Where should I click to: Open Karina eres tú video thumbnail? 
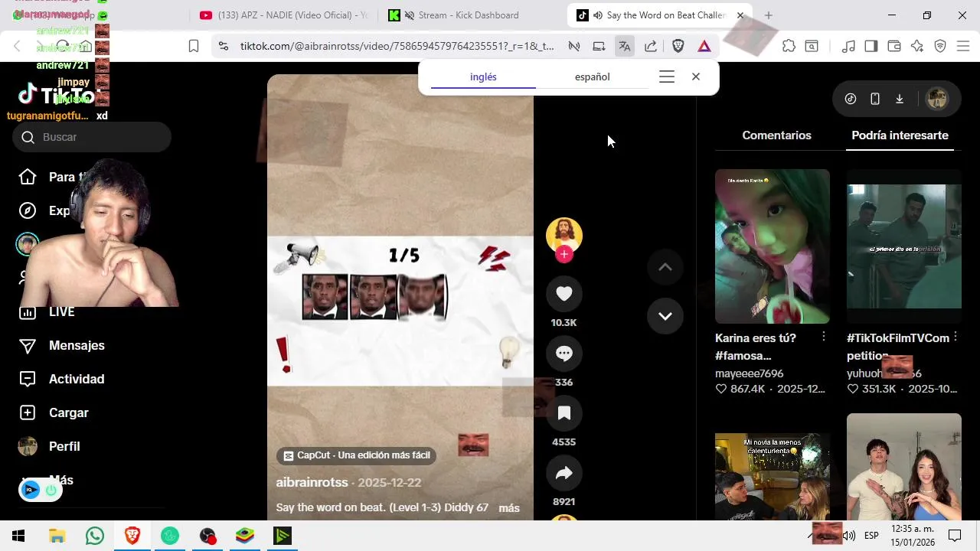point(773,246)
